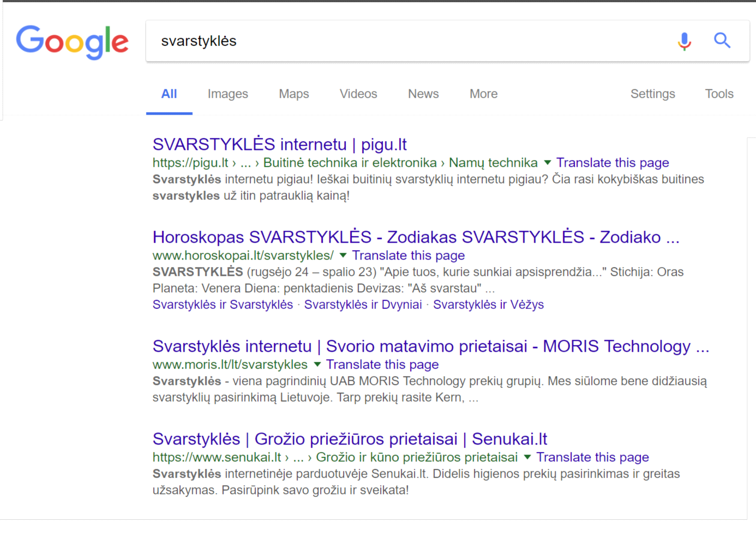Click the snippet 'Stichija: Oras'

click(x=647, y=272)
